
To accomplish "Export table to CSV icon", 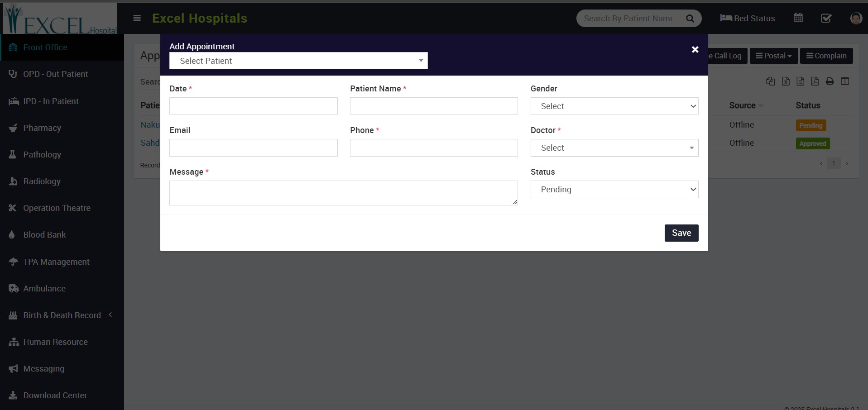I will click(801, 81).
